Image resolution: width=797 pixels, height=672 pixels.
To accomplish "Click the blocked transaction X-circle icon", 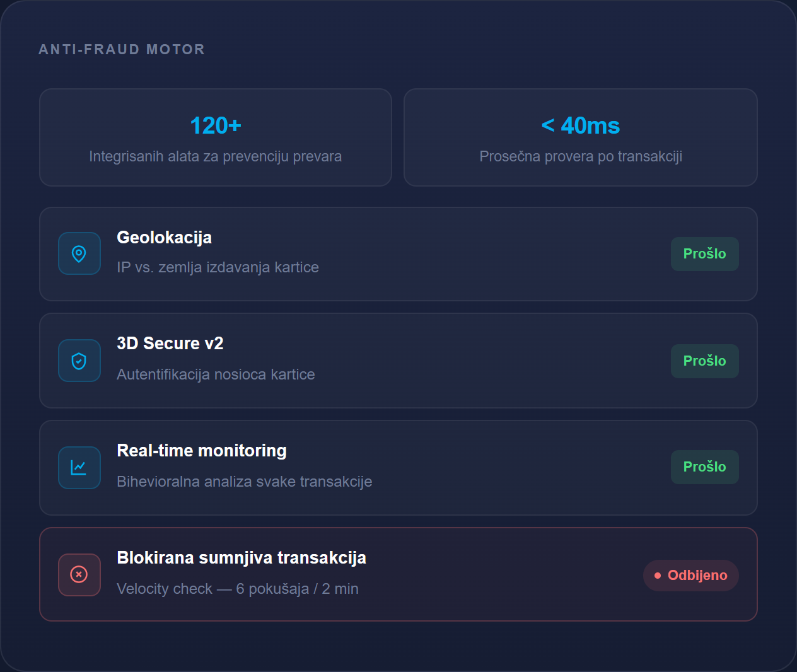I will click(x=79, y=574).
